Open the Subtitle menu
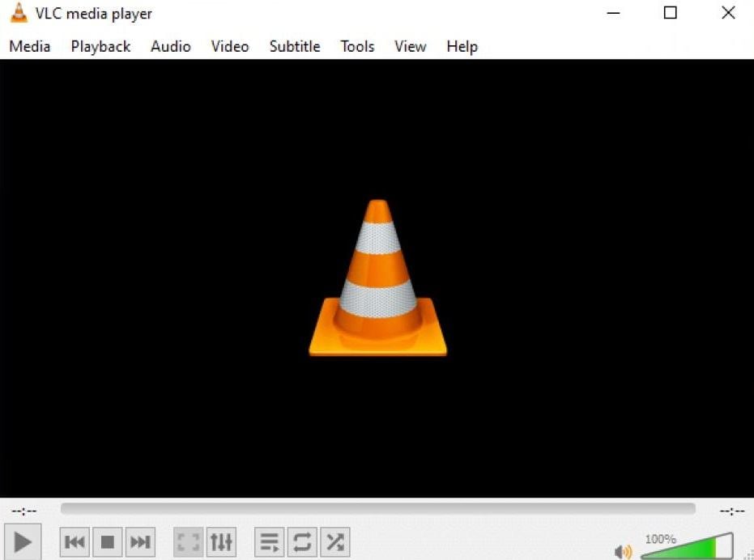 [x=295, y=47]
